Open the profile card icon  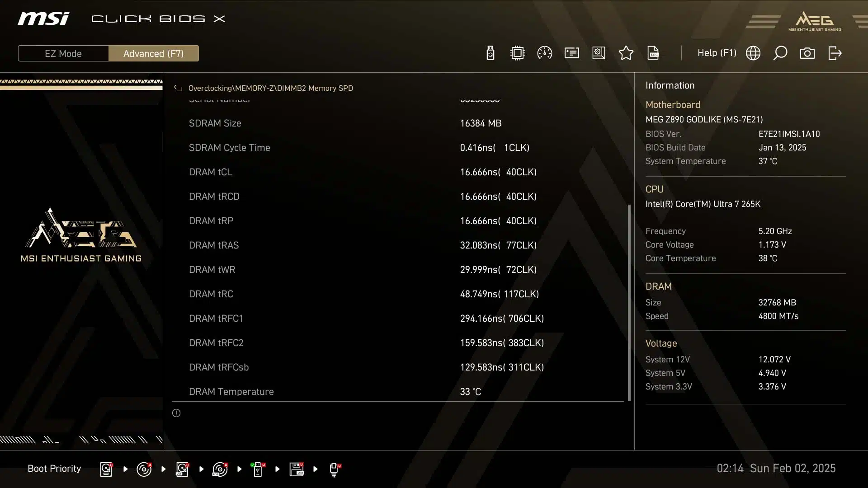pos(572,53)
